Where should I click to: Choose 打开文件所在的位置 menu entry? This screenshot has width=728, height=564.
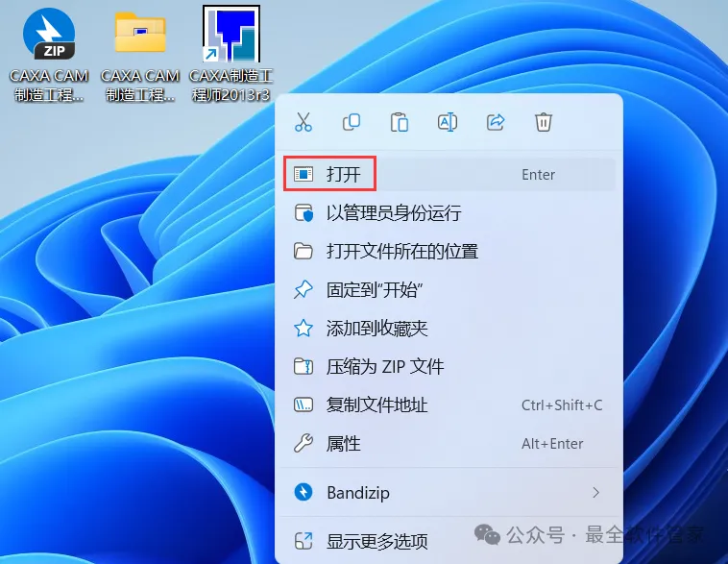click(449, 252)
